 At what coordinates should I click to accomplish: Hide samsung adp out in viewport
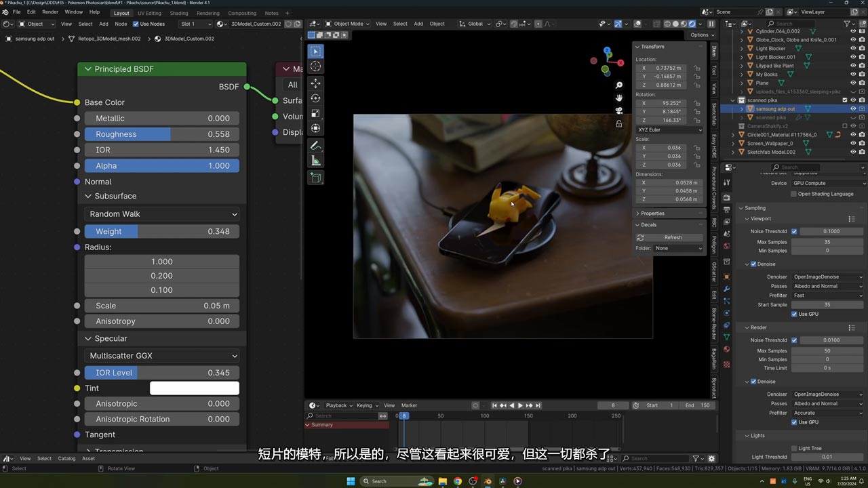tap(853, 108)
